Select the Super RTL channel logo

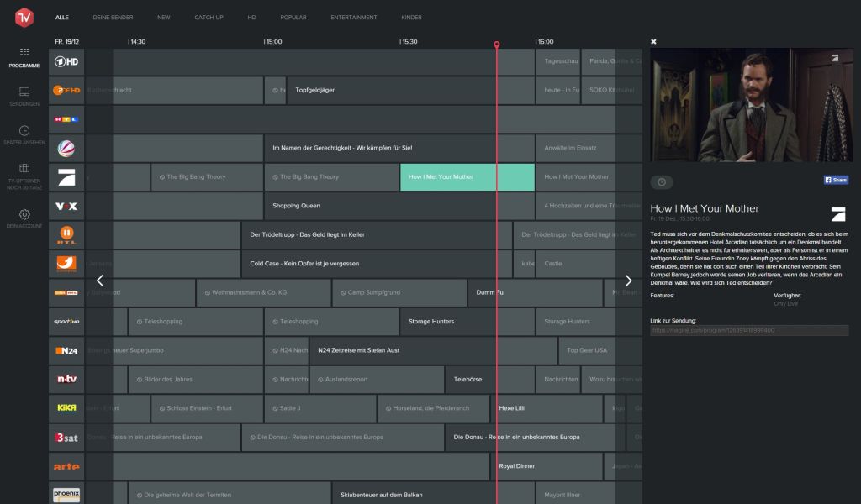tap(66, 293)
